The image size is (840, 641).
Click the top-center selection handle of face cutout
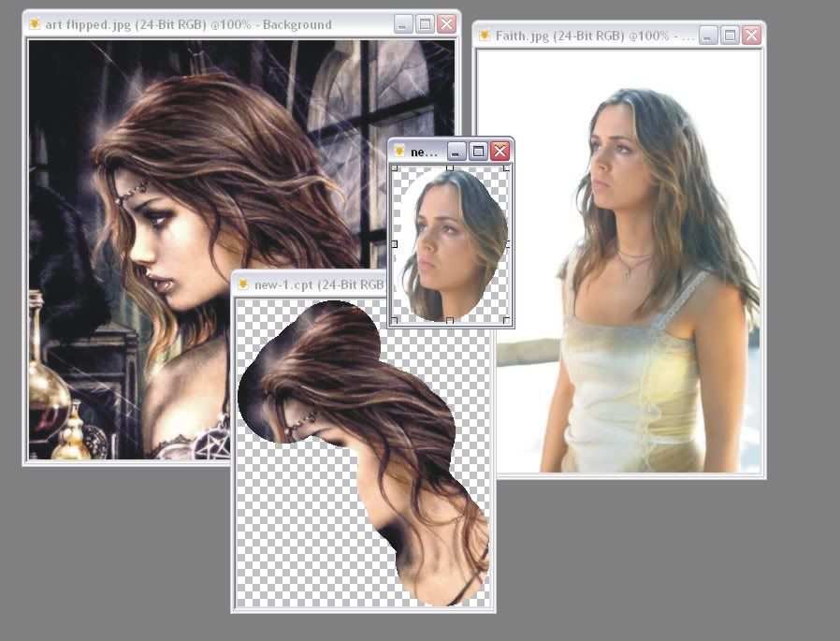coord(450,168)
